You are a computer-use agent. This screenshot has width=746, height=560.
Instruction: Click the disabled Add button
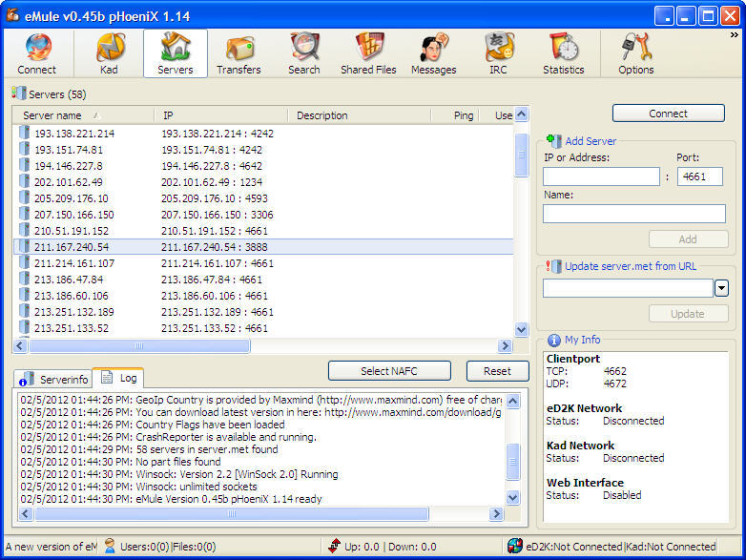(688, 239)
